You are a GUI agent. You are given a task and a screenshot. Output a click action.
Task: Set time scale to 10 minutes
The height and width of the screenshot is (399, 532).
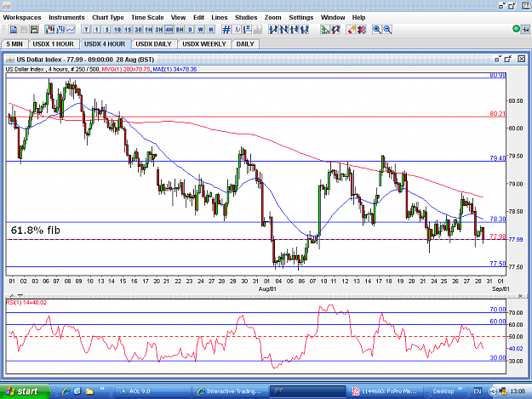coord(117,30)
